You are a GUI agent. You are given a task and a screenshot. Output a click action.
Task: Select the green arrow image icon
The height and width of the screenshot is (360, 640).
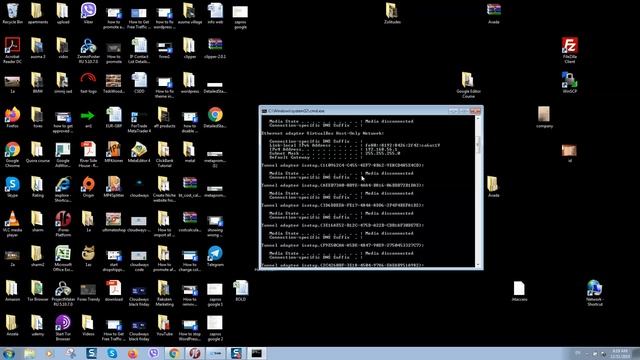(88, 116)
